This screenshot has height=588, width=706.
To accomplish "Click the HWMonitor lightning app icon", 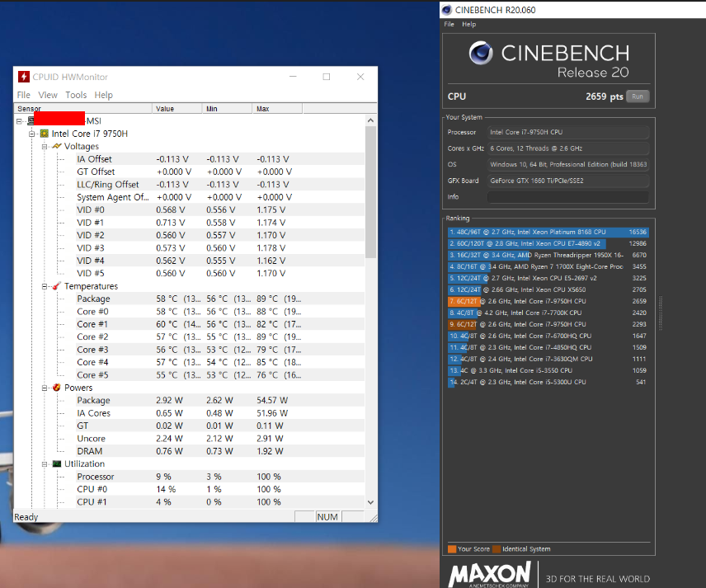I will coord(24,77).
